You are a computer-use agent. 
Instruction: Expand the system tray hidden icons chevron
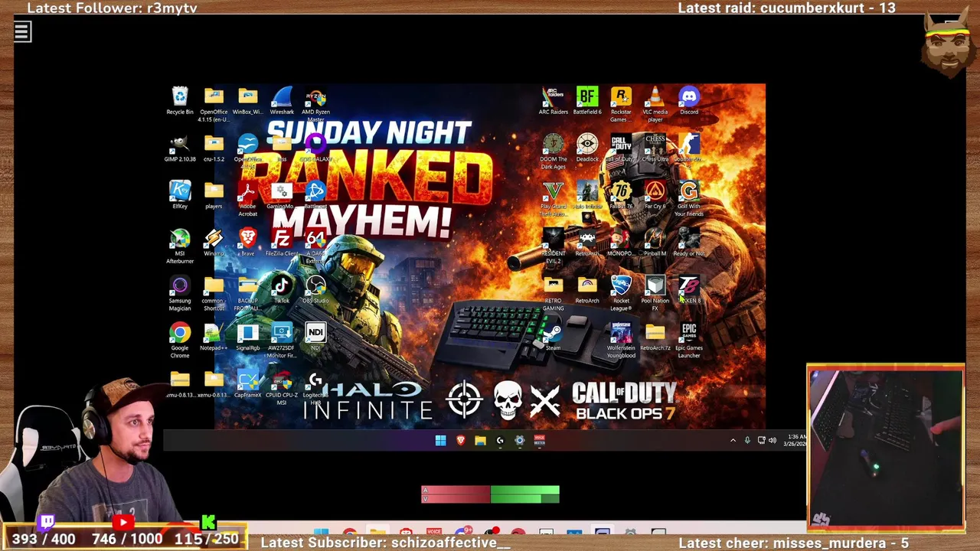click(733, 440)
